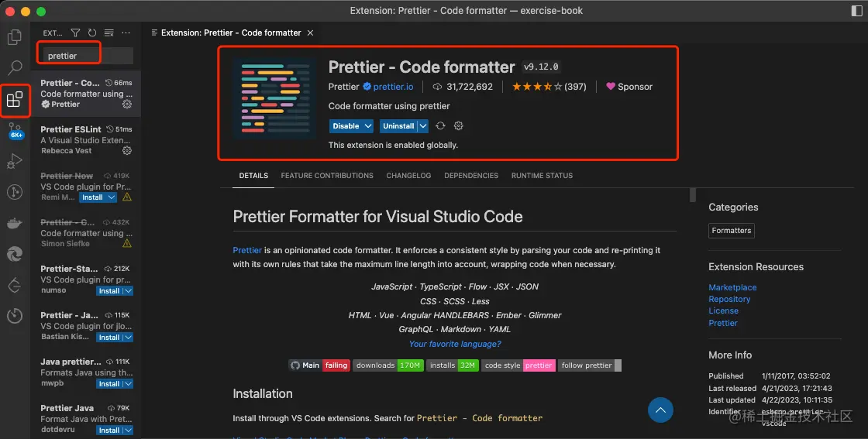The image size is (868, 439).
Task: Open the Prettier ESLint manage gear
Action: (x=127, y=151)
